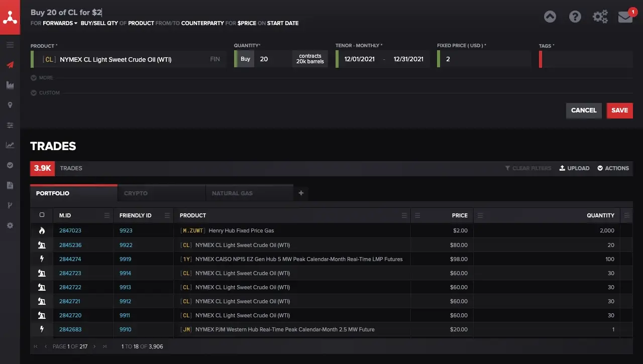
Task: Open trade M.ID 2847023 link
Action: (70, 231)
